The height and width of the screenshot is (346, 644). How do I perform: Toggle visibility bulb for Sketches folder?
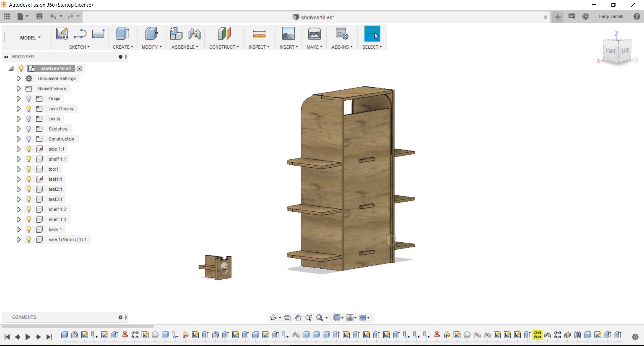tap(29, 129)
